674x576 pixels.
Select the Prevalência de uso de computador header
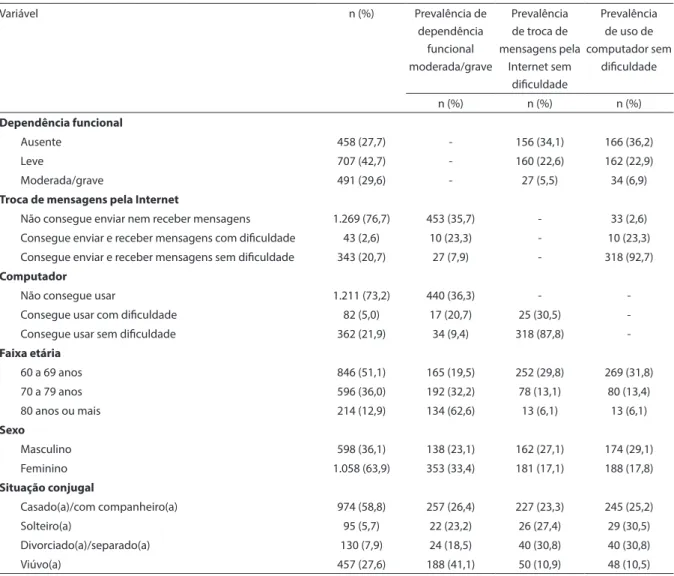click(628, 40)
